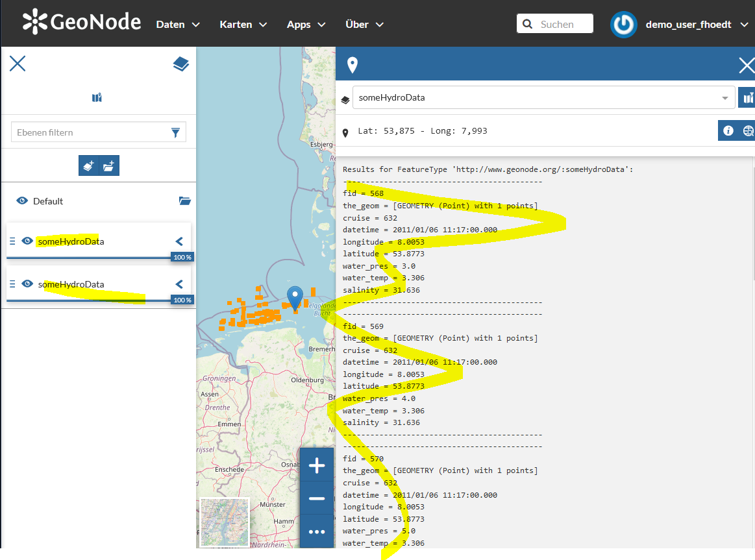
Task: Click the drag handle of first someHydroData layer
Action: 12,241
